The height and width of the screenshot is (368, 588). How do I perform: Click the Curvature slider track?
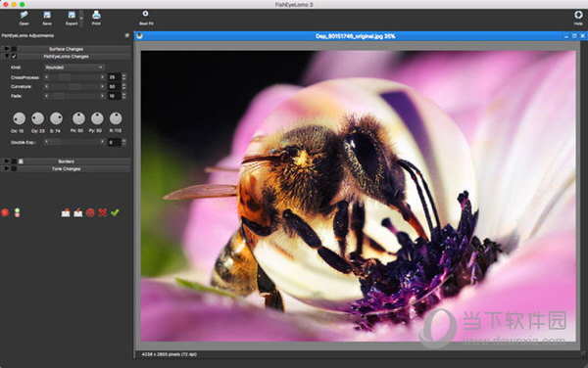74,86
